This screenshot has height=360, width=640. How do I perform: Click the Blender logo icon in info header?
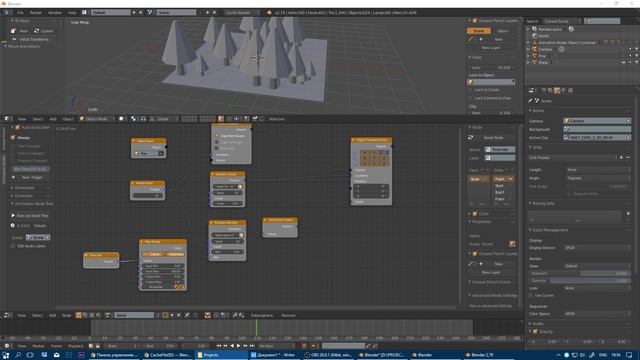pyautogui.click(x=6, y=13)
